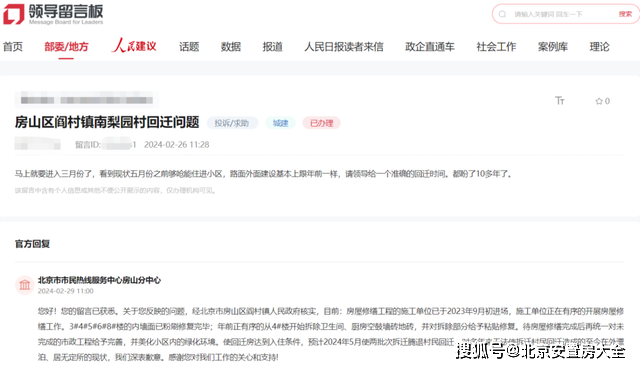
Task: Click the 已办理 status tag
Action: pyautogui.click(x=322, y=123)
